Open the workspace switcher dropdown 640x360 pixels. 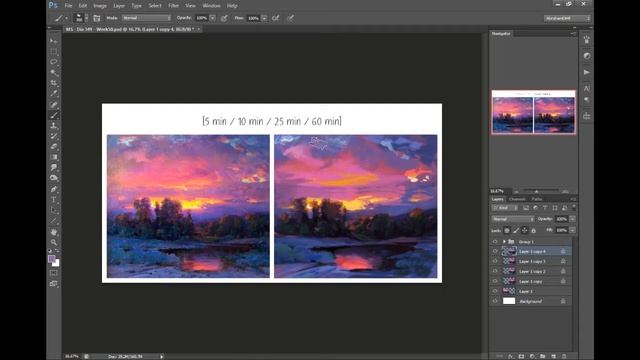point(567,18)
